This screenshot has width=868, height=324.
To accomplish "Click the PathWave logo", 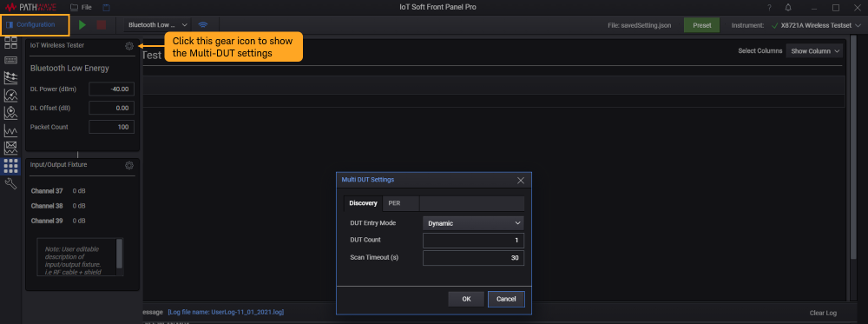I will (31, 7).
